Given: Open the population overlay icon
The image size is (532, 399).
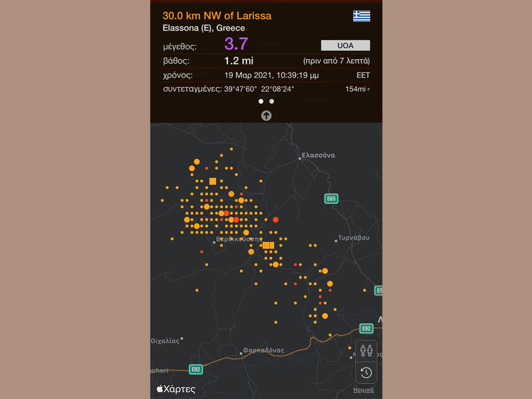Looking at the screenshot, I should click(366, 350).
